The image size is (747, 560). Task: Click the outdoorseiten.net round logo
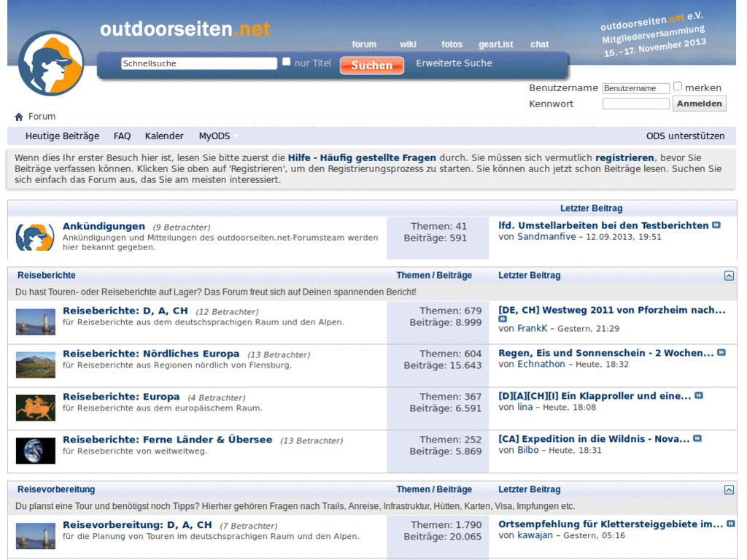(x=51, y=63)
